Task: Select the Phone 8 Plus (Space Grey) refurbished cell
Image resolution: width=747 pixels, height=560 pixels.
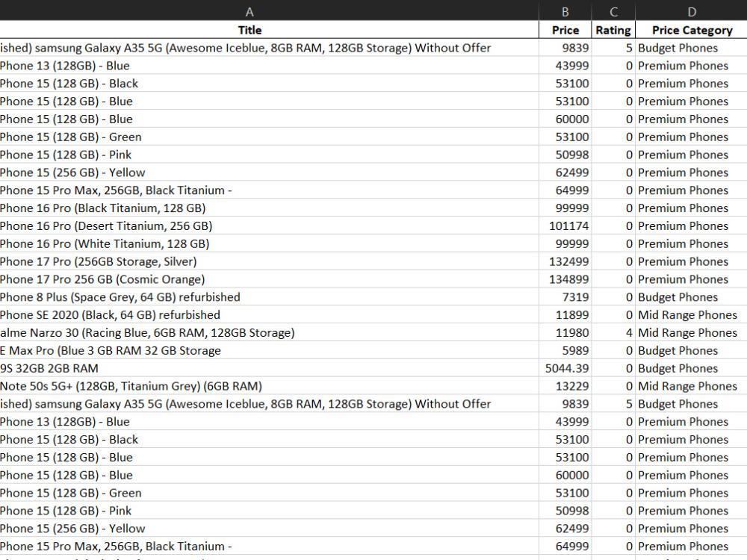Action: [x=269, y=297]
